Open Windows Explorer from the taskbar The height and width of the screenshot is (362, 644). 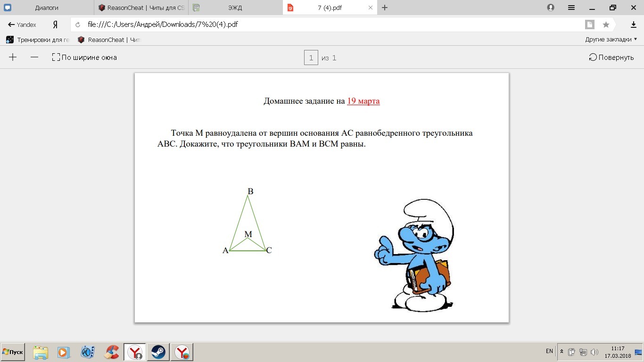41,352
